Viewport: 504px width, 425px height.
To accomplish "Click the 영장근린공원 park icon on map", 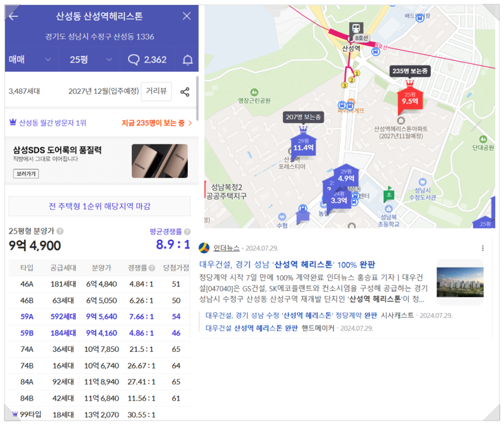I will click(x=254, y=93).
